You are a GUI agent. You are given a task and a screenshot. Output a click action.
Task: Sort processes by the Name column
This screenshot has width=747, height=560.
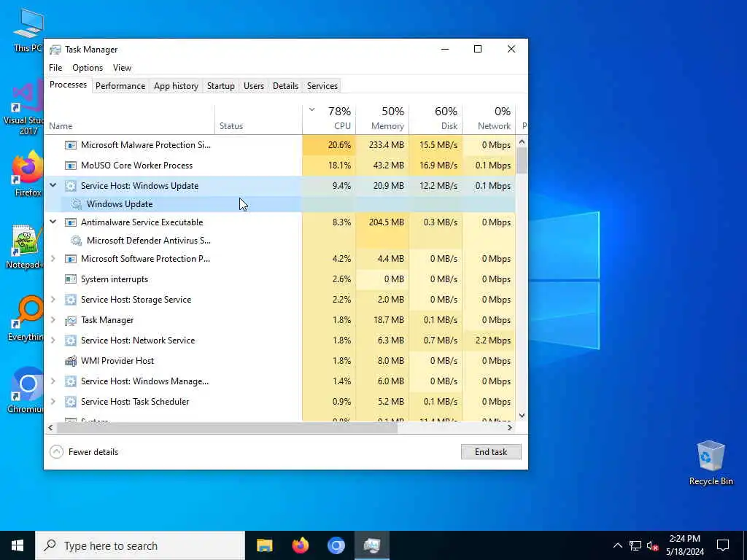point(130,119)
